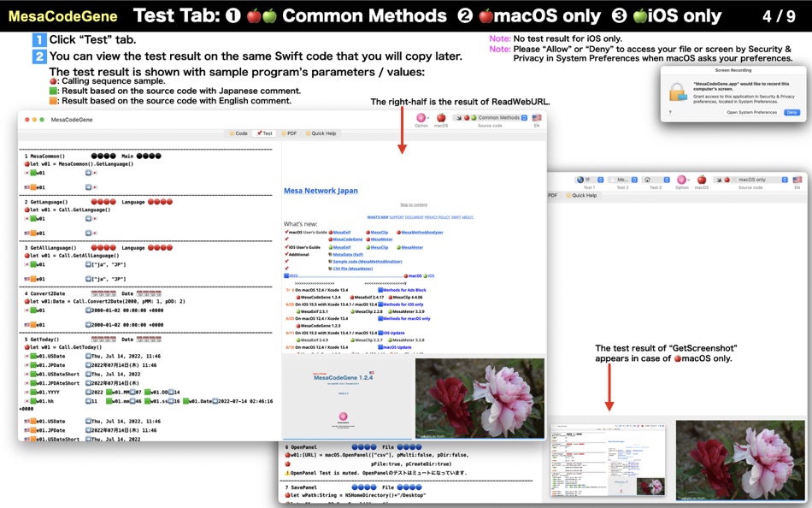
Task: Click the value '2000-01-02 00:00:00 +0000' on w01 row
Action: (127, 310)
